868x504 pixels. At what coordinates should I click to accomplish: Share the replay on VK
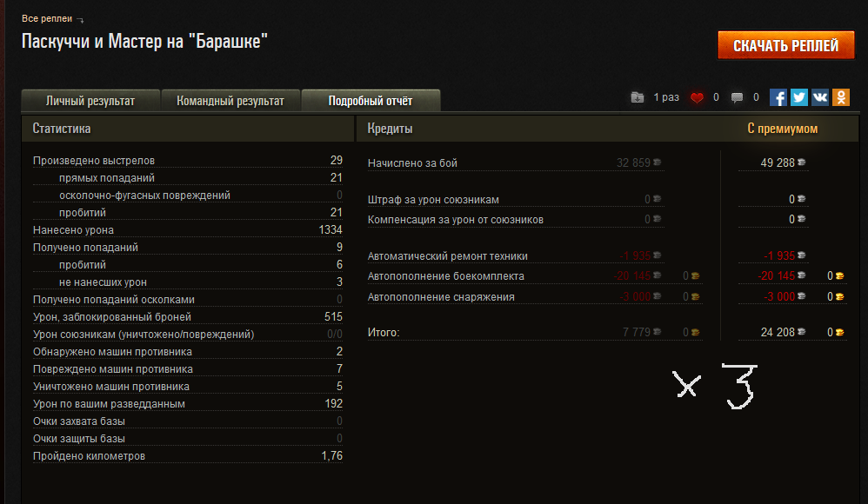(820, 97)
